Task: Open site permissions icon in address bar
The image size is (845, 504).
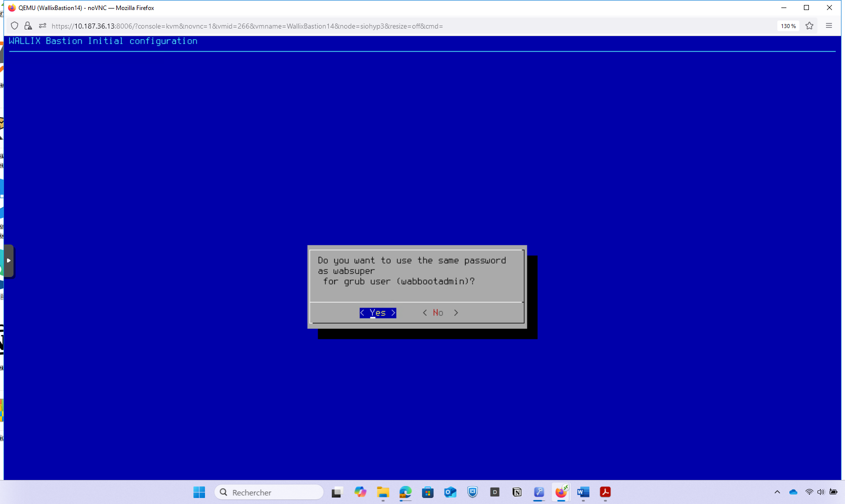Action: [43, 26]
